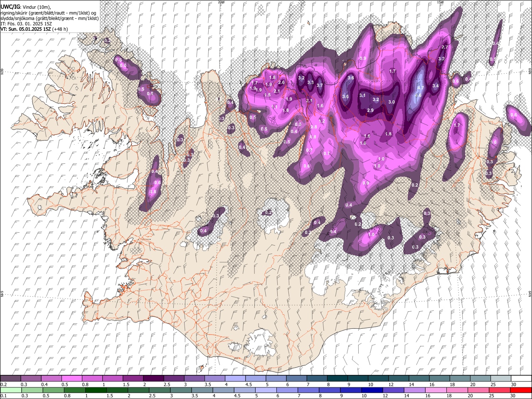Select the 'rigning/skúrir' legend description line

tap(48, 13)
